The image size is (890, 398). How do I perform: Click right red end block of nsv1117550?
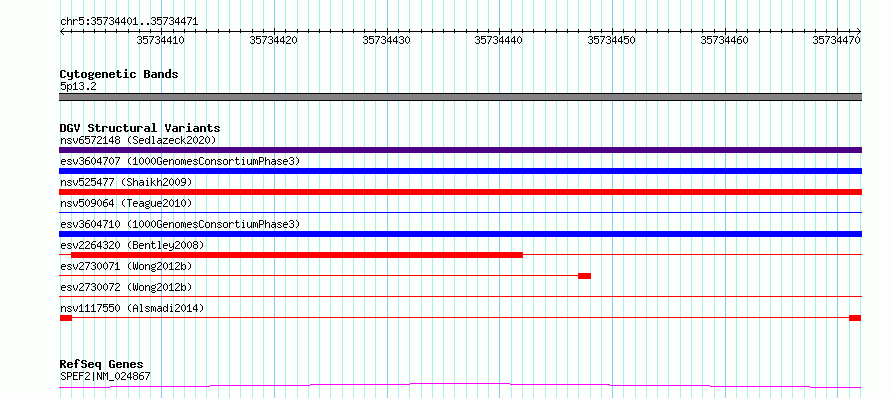point(855,318)
